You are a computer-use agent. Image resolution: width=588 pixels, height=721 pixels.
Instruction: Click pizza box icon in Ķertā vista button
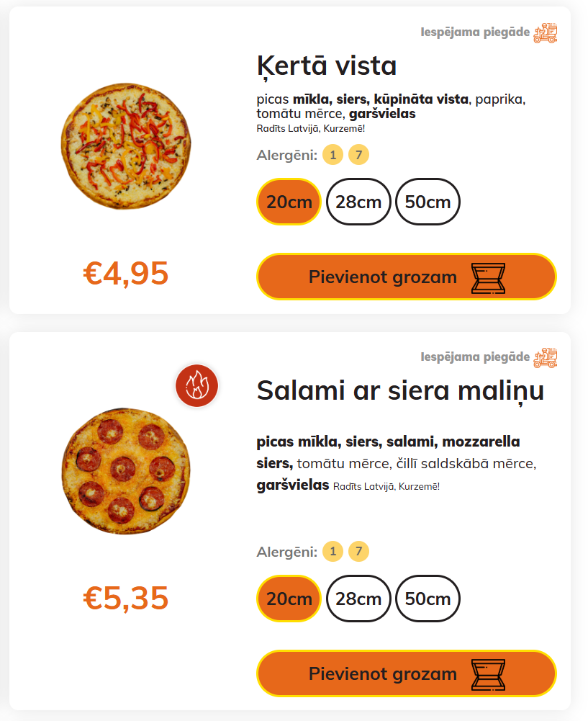(488, 278)
